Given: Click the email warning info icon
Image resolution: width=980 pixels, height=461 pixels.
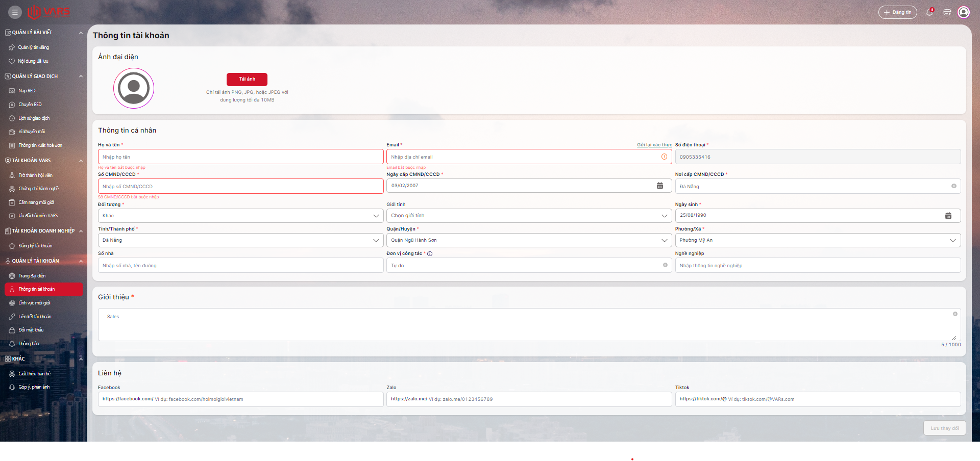Looking at the screenshot, I should 664,157.
